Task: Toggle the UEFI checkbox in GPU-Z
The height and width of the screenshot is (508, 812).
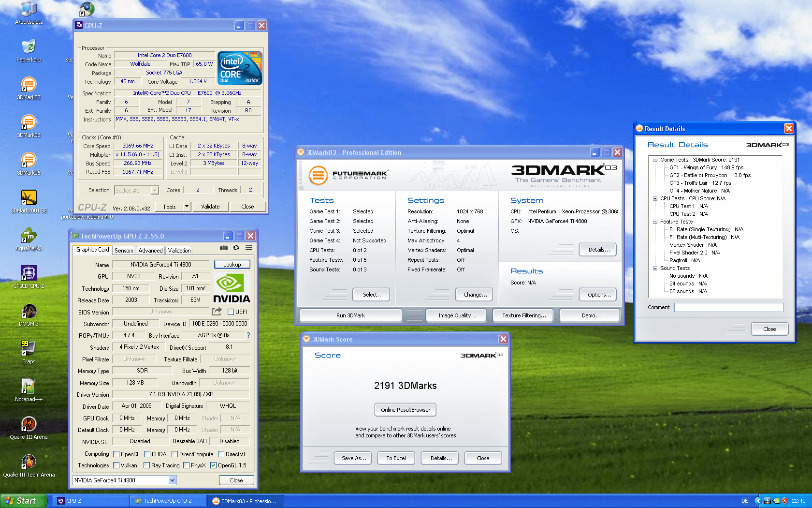Action: [x=231, y=312]
